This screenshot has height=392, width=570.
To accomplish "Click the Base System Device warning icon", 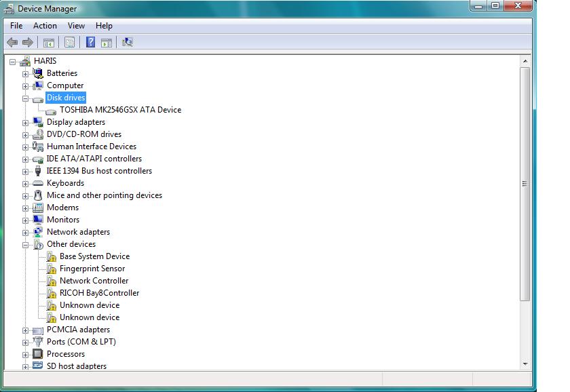I will 52,256.
